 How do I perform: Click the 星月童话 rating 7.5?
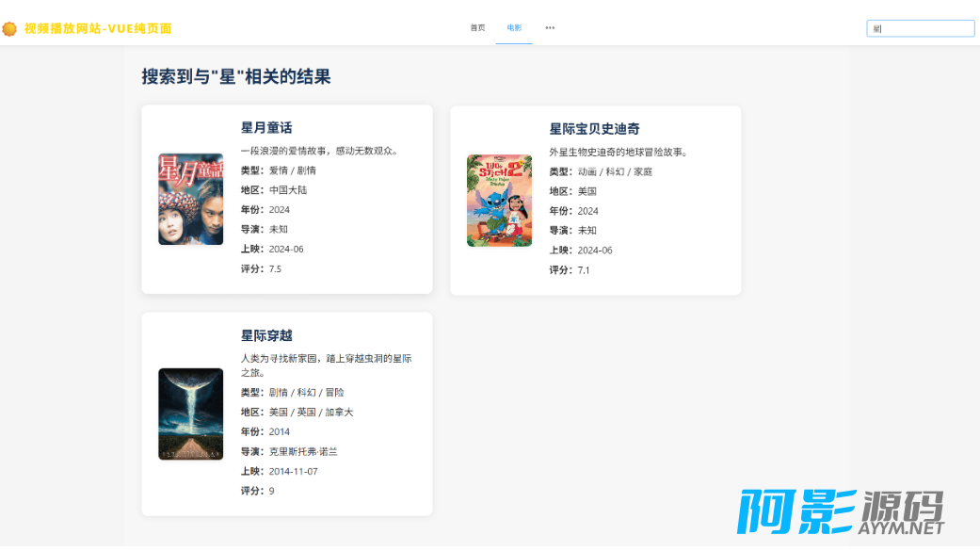(275, 269)
